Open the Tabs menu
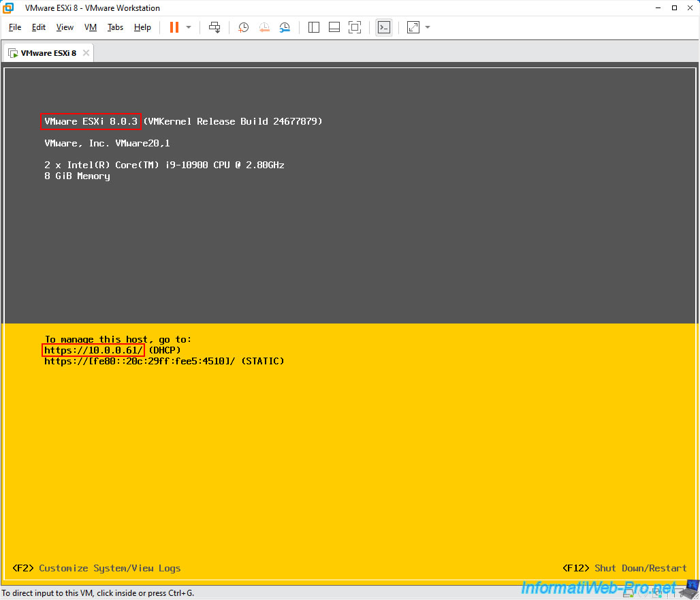Image resolution: width=700 pixels, height=600 pixels. click(115, 27)
